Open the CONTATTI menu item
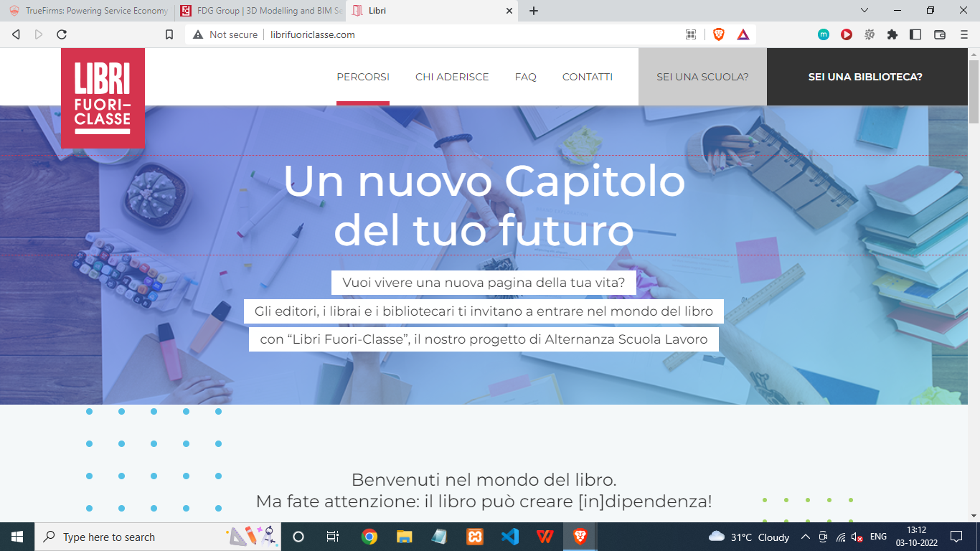Viewport: 980px width, 551px height. (588, 77)
